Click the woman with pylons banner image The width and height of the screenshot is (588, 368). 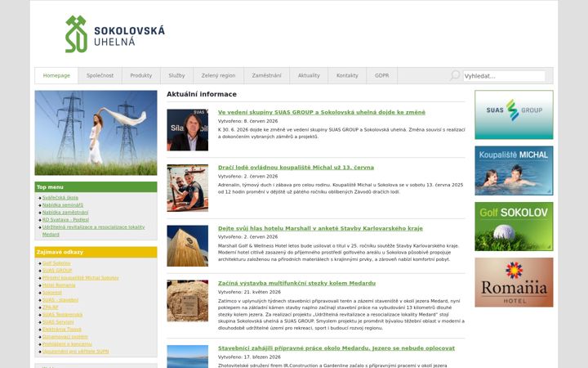point(96,132)
